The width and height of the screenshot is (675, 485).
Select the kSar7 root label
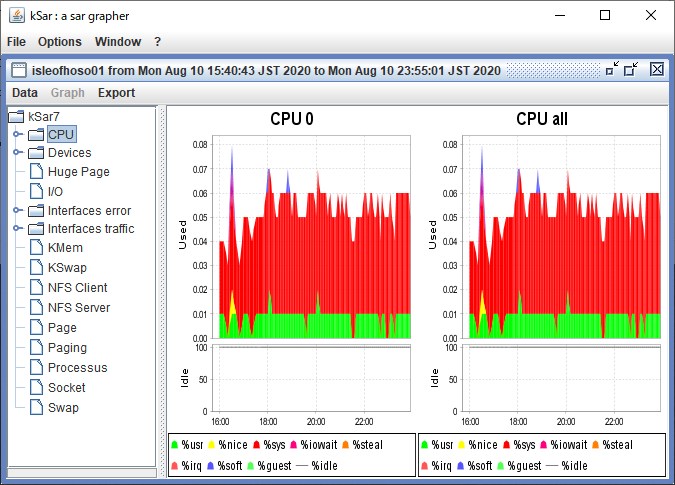pyautogui.click(x=43, y=117)
